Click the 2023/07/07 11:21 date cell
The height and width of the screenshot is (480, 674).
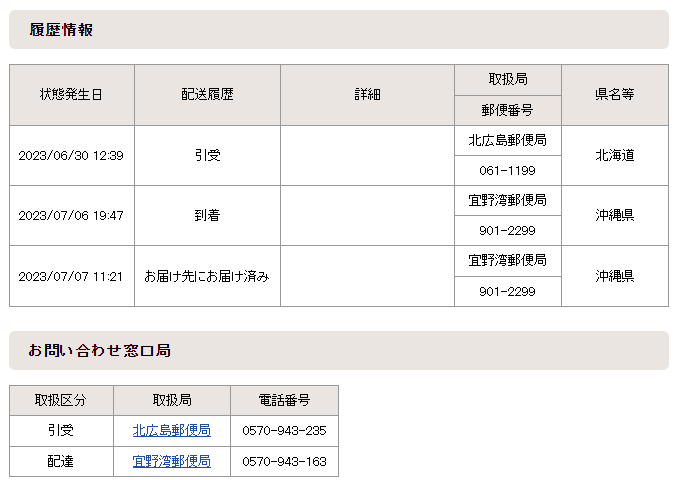click(71, 276)
